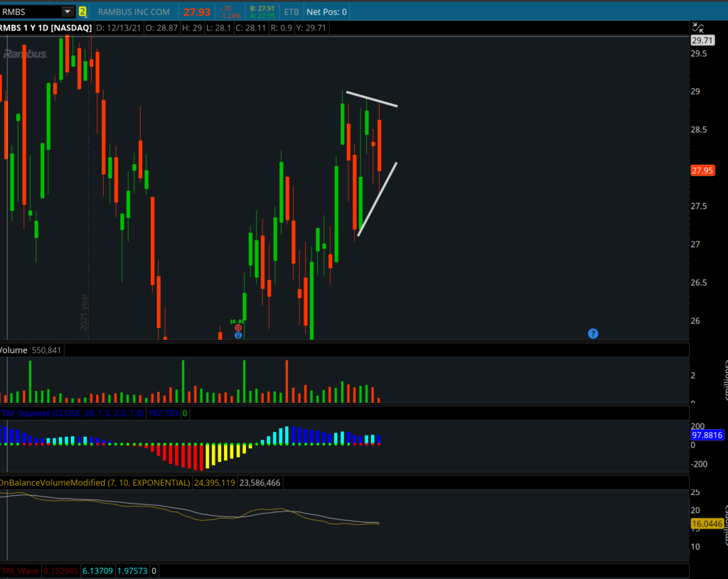Click the high value H: 29
Viewport: 728px width, 579px height.
[192, 28]
